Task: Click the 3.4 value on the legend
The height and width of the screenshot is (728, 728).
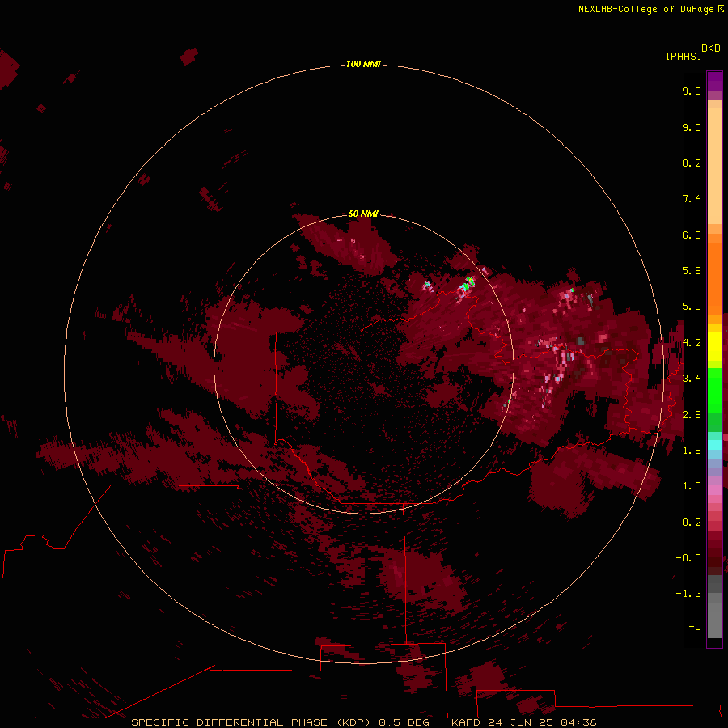Action: pos(692,379)
